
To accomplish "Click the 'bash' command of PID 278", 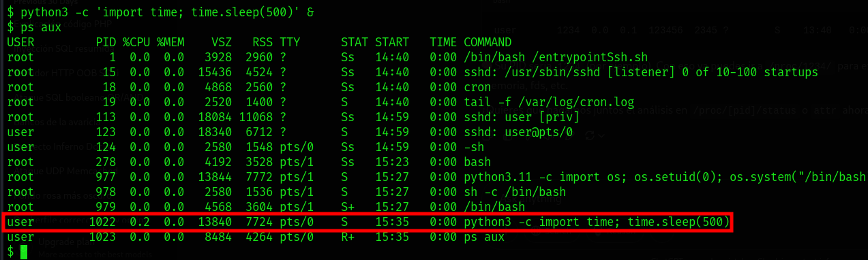I will coord(477,162).
